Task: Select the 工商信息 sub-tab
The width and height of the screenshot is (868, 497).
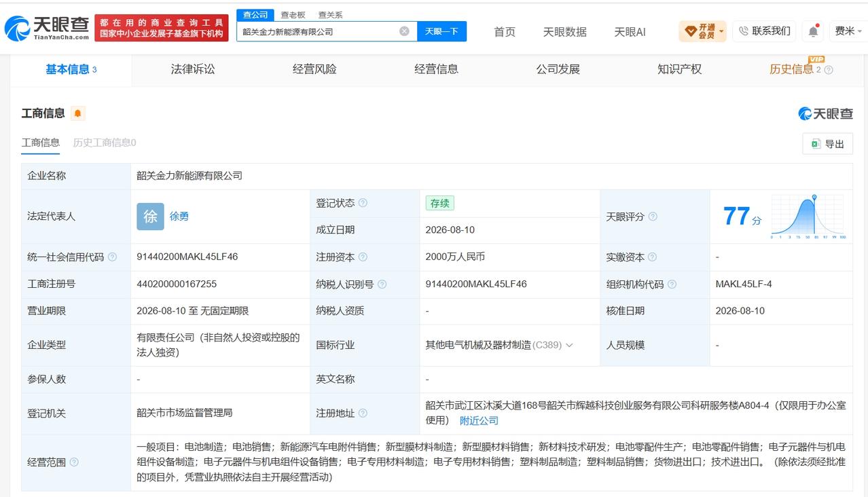Action: click(x=41, y=143)
